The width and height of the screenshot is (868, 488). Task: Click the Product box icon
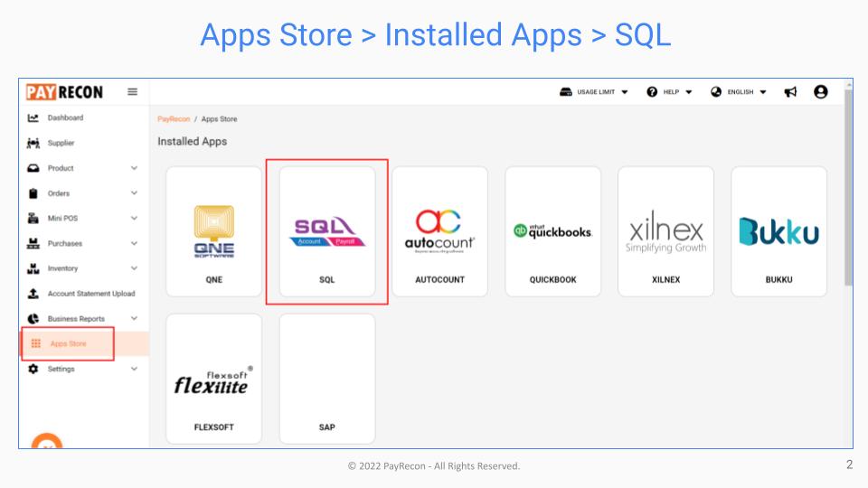(33, 168)
